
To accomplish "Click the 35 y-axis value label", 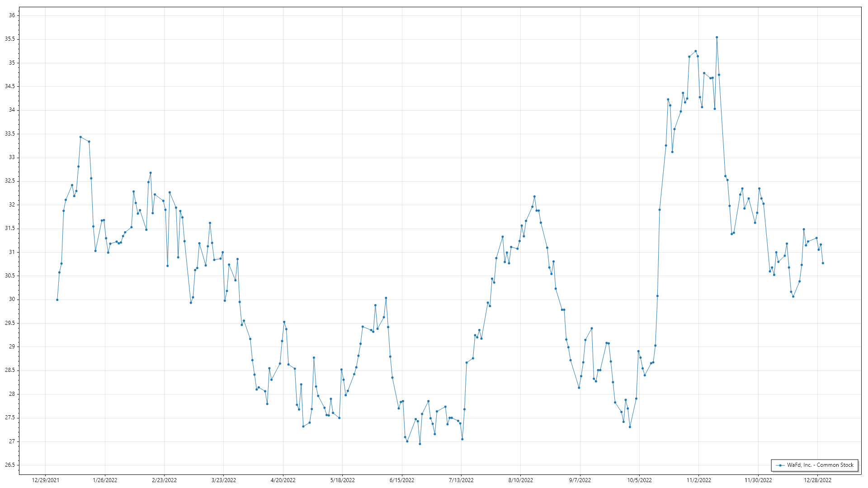I will click(12, 63).
